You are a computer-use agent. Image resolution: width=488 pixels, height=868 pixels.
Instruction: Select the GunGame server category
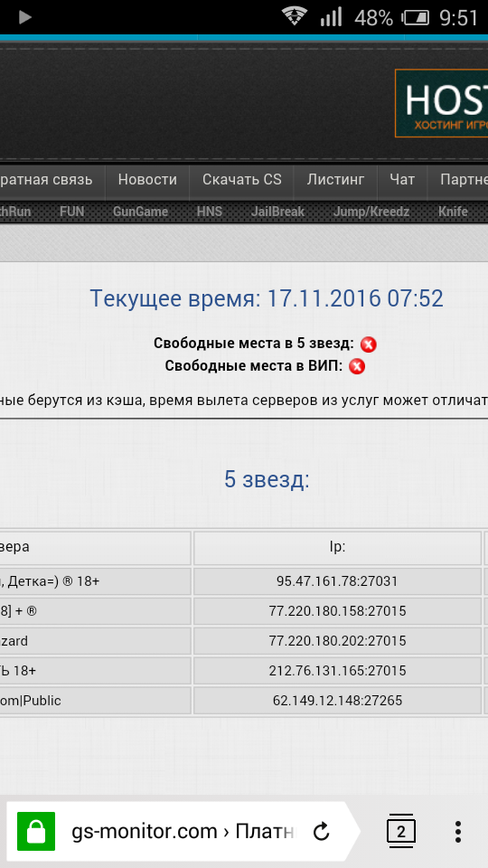(x=141, y=212)
